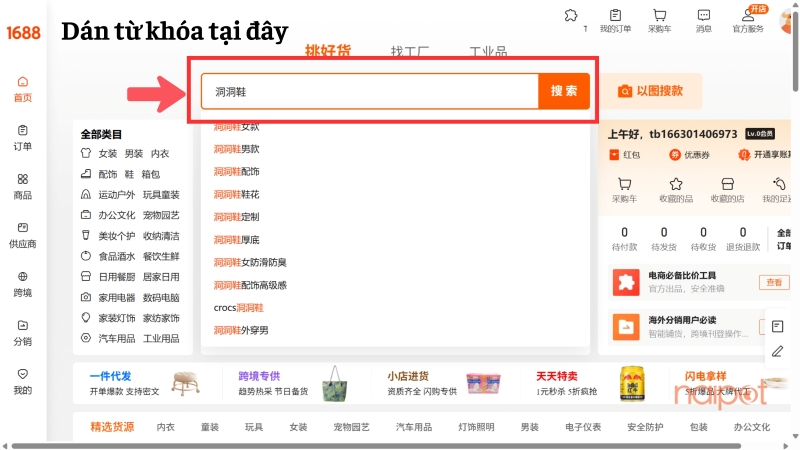Click the 以图搜款 image search button
The width and height of the screenshot is (800, 450).
pyautogui.click(x=651, y=91)
